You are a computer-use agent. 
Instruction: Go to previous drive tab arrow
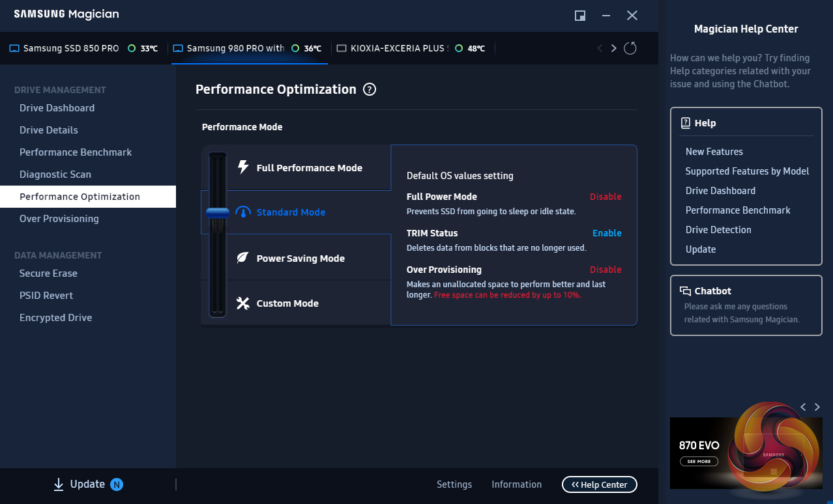pos(600,48)
